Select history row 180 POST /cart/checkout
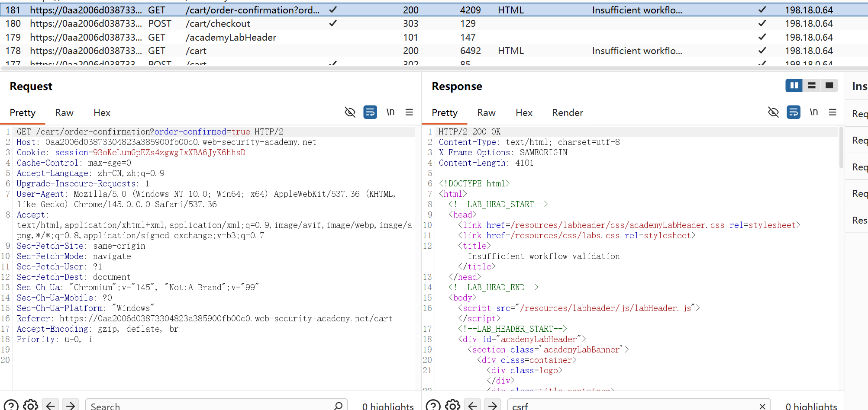This screenshot has height=410, width=868. 434,23
